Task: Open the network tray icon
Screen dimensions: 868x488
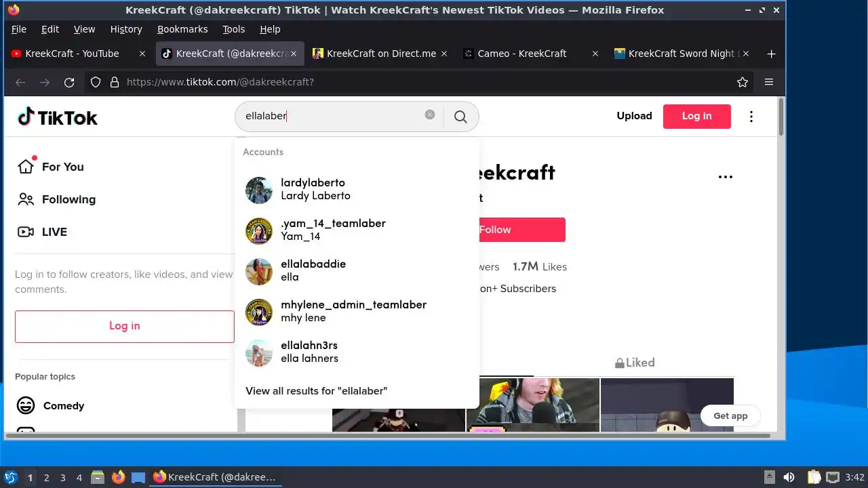Action: tap(833, 477)
